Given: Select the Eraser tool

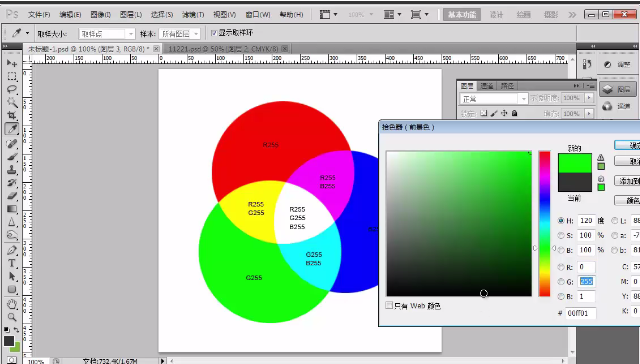Looking at the screenshot, I should (x=12, y=196).
